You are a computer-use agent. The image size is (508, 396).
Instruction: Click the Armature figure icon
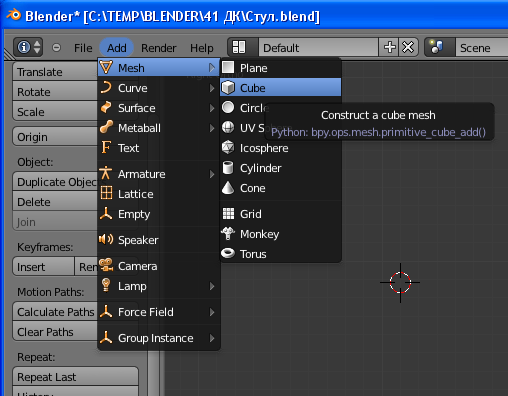coord(106,174)
